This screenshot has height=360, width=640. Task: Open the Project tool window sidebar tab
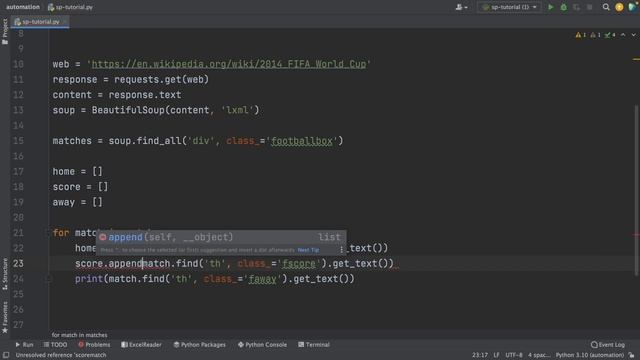[5, 31]
